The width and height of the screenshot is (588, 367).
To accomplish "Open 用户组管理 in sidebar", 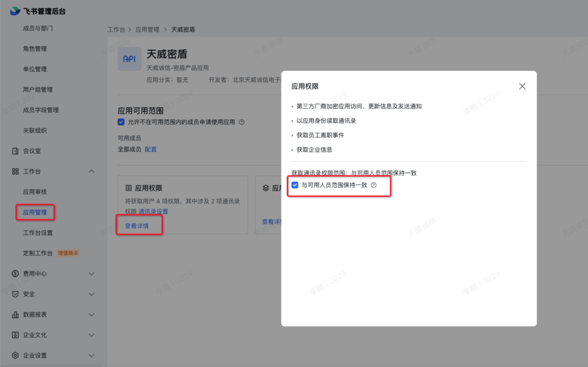I will (x=38, y=89).
